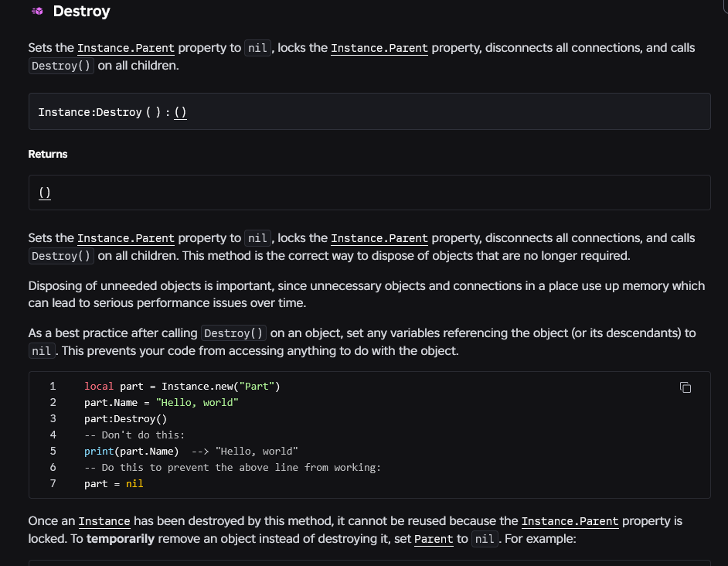Open the Instance.Parent link in 'because the Instance.Parent property'
The height and width of the screenshot is (566, 728).
[x=570, y=521]
